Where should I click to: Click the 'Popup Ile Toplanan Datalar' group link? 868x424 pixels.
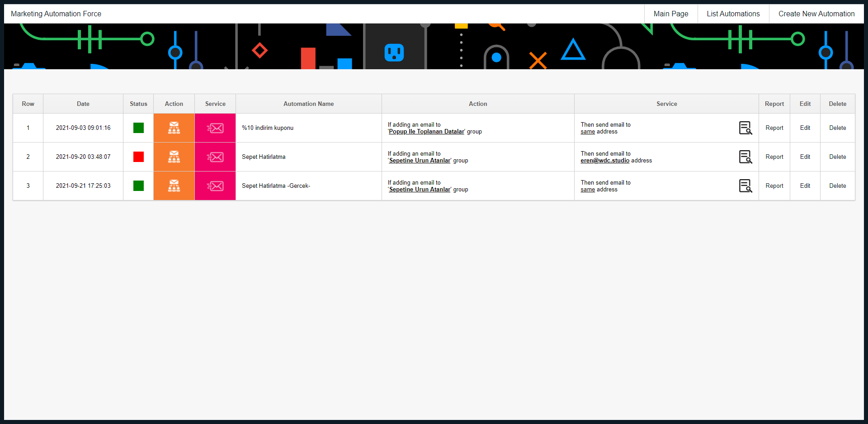point(426,132)
